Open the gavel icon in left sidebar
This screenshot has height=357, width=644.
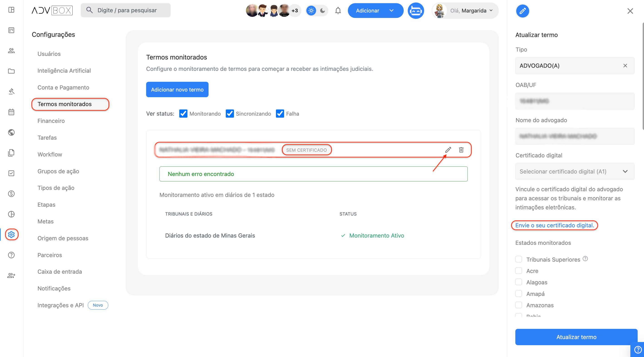11,91
